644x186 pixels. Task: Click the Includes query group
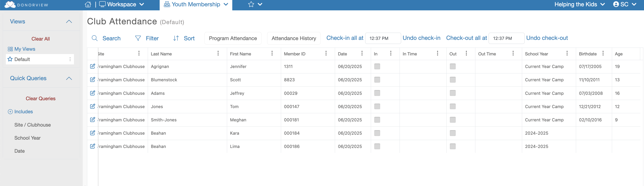[24, 112]
